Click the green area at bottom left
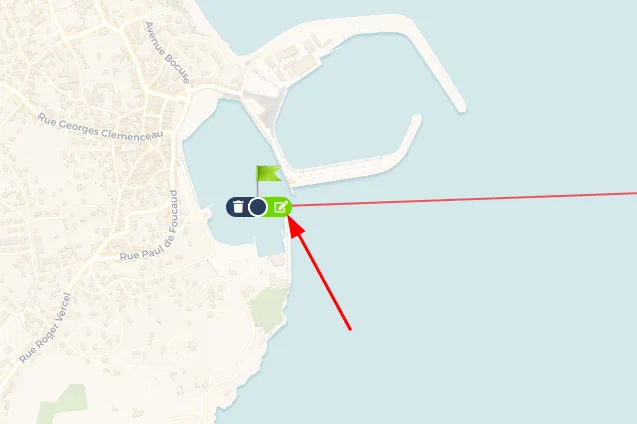Image resolution: width=637 pixels, height=424 pixels. (x=63, y=404)
